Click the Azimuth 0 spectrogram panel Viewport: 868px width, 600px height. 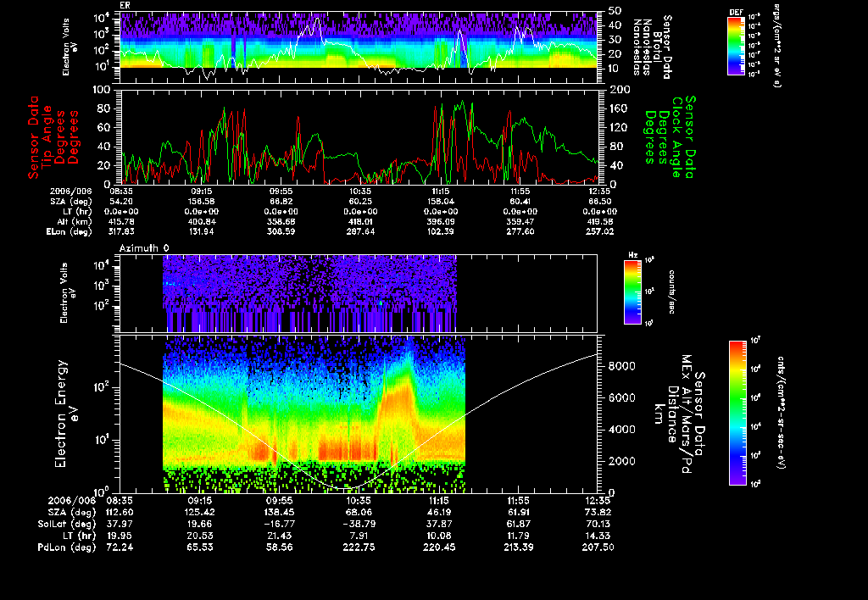coord(359,293)
